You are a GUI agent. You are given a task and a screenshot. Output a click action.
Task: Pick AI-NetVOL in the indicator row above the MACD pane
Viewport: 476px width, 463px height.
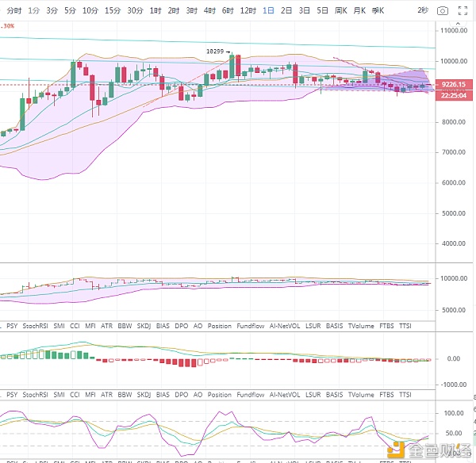[285, 326]
